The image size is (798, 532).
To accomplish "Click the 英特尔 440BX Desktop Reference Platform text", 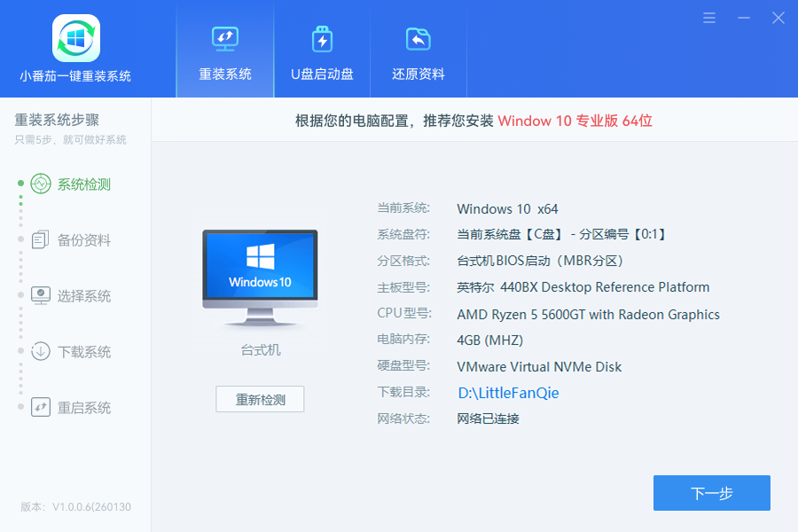I will pos(583,287).
